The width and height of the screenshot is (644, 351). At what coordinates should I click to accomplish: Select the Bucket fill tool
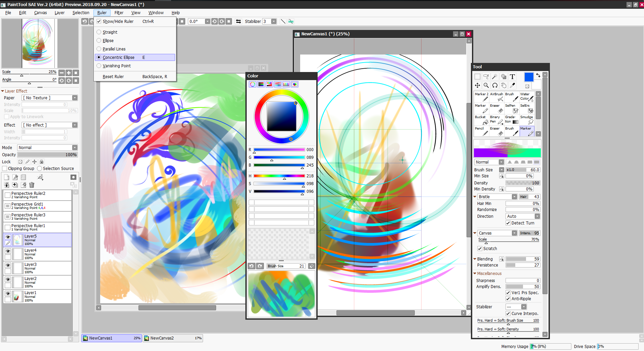(x=481, y=119)
